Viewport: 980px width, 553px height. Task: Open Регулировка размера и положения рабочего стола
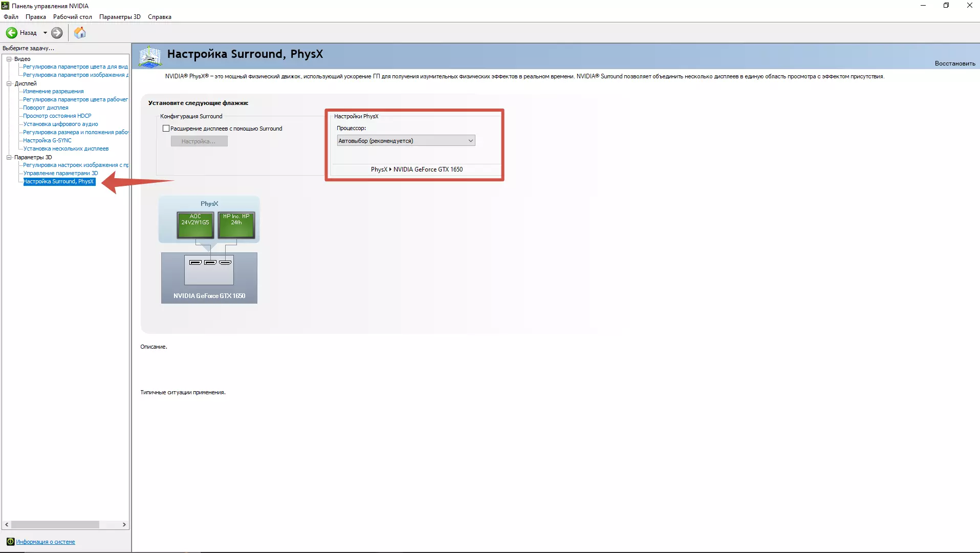75,132
